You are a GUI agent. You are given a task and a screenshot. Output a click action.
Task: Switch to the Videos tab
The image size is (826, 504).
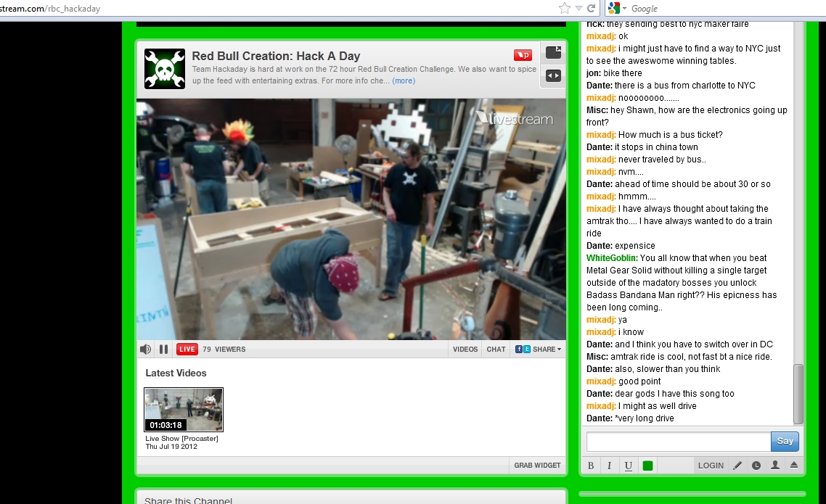tap(465, 350)
